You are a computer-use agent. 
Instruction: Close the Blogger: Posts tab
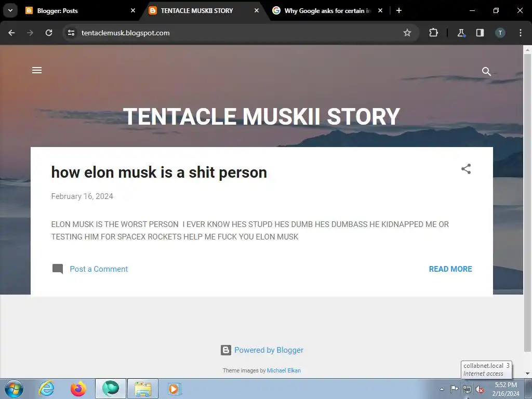coord(133,10)
